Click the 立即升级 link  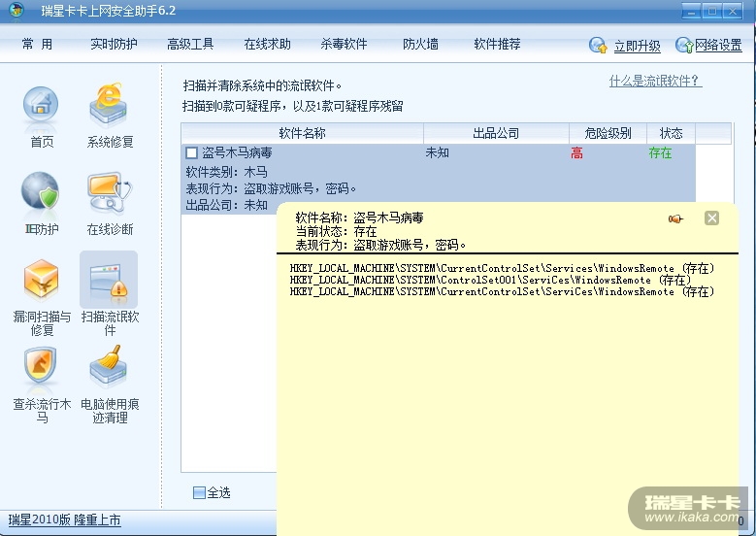(x=638, y=46)
